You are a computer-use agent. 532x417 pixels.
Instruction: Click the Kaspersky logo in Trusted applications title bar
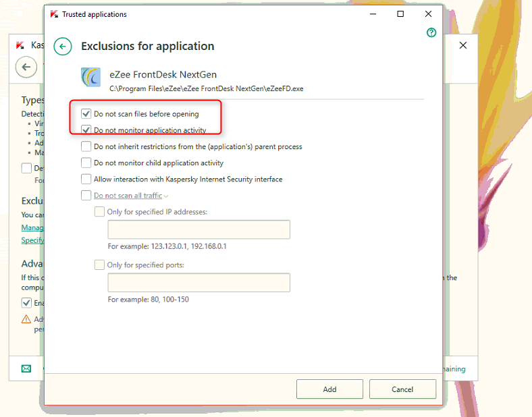pos(54,14)
